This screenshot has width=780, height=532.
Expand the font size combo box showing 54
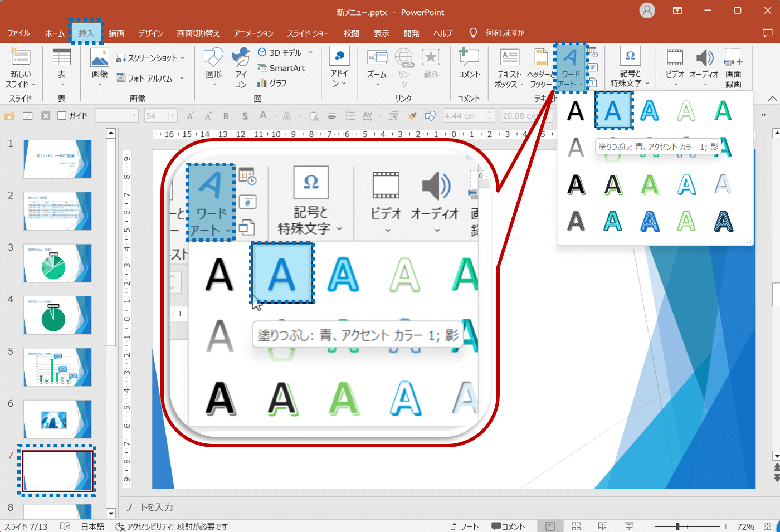pos(173,116)
